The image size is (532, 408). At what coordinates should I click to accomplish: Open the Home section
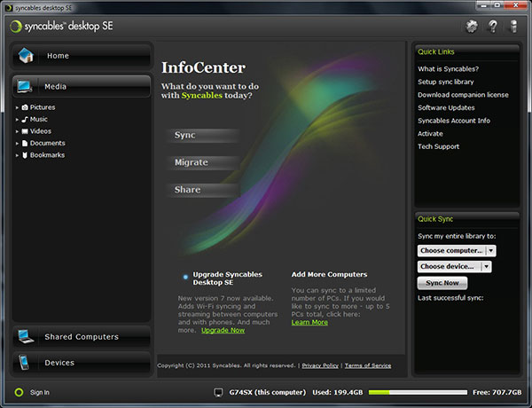coord(82,55)
